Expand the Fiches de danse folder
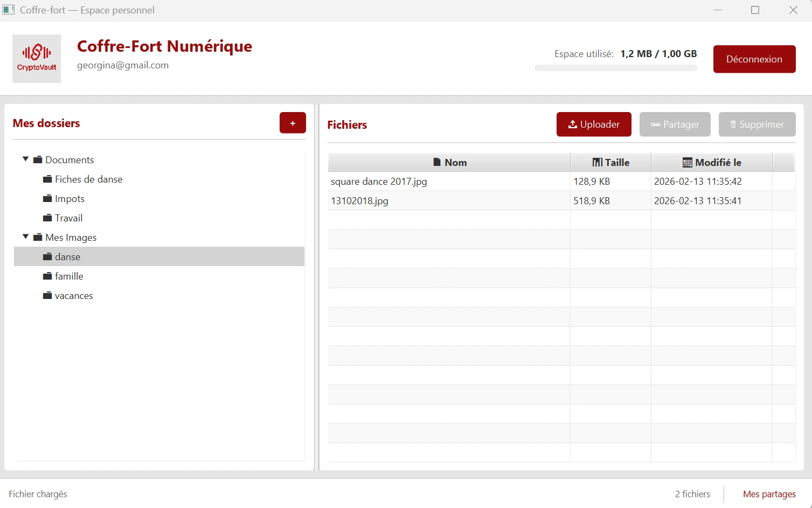Image resolution: width=812 pixels, height=508 pixels. 88,179
